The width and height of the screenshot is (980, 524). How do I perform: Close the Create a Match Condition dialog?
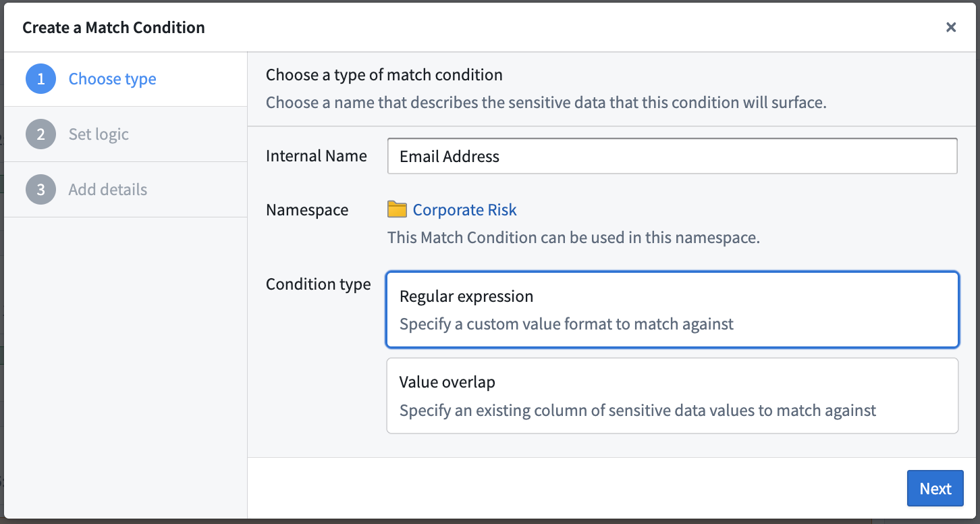(951, 27)
